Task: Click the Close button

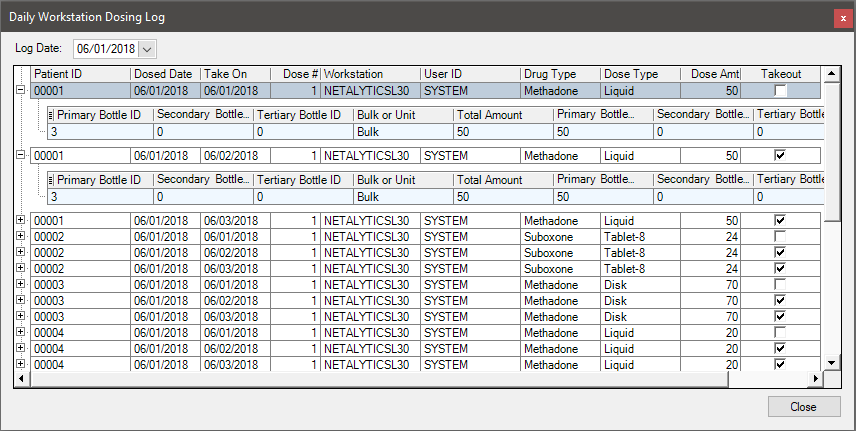Action: point(804,406)
